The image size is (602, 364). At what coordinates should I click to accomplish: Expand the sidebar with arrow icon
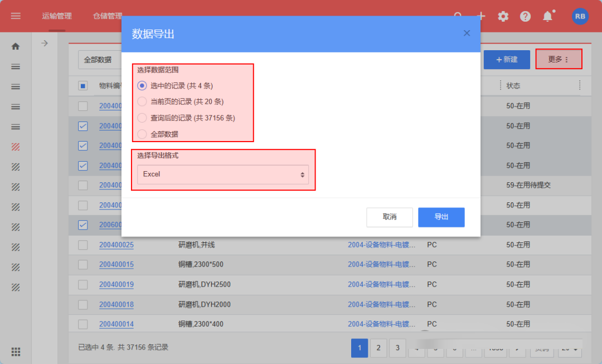coord(45,43)
